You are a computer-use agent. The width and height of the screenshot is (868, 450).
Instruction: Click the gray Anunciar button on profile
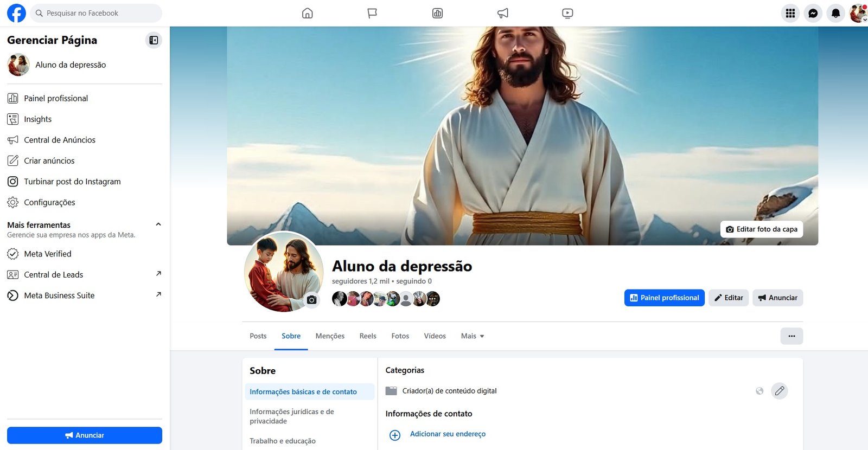click(777, 298)
